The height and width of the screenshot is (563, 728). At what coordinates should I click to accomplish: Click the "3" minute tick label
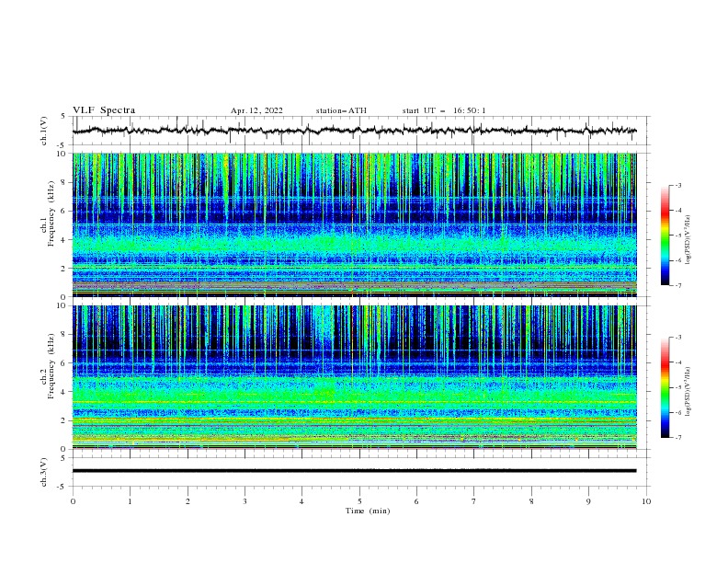245,501
